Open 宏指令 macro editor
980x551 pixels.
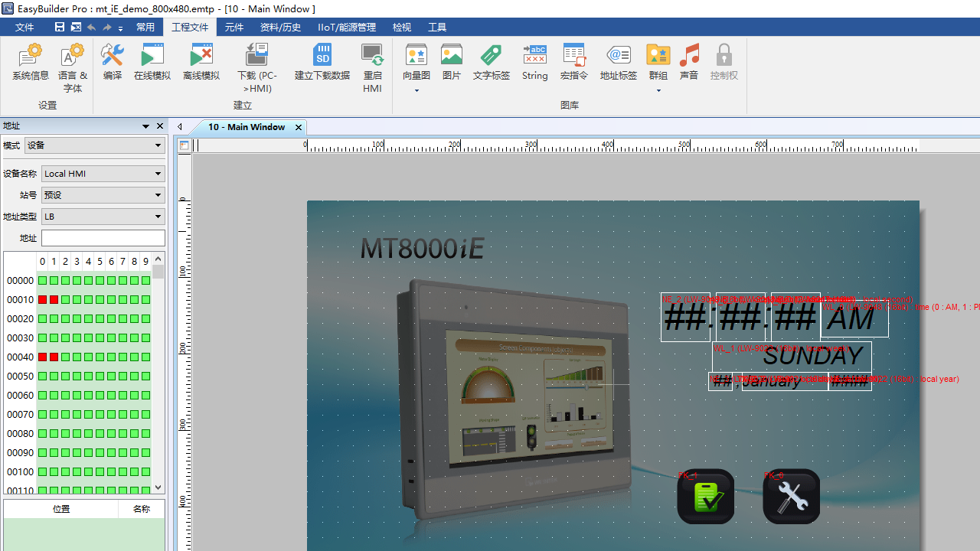coord(573,62)
